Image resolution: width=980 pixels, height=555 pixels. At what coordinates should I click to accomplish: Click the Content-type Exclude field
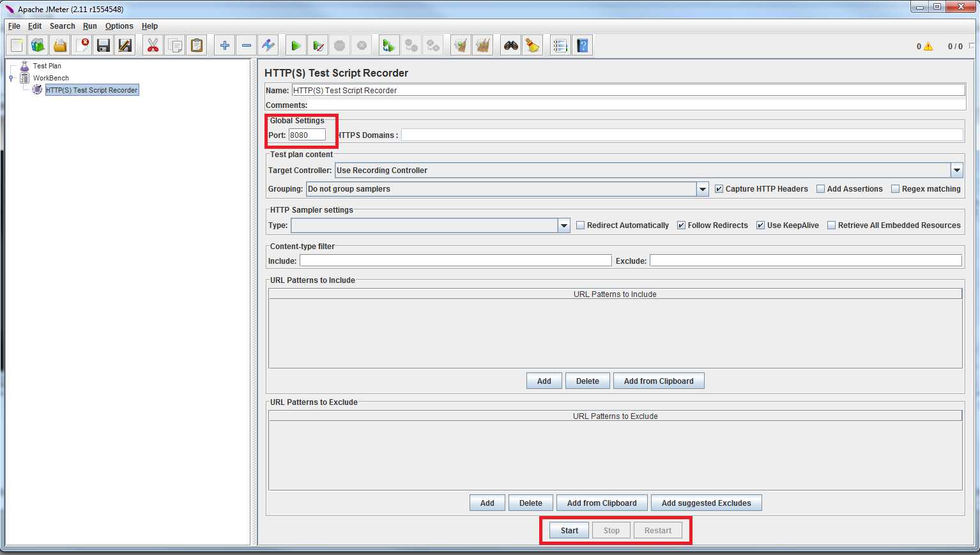806,261
